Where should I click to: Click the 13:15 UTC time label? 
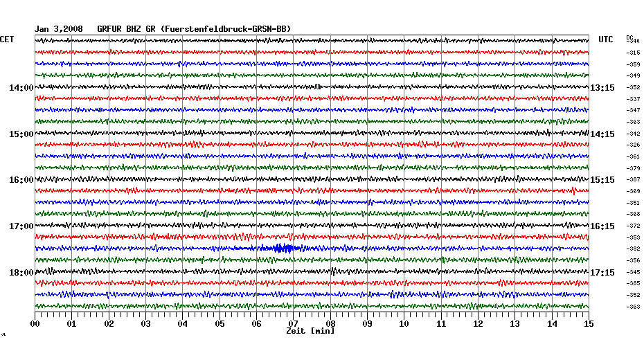[602, 88]
